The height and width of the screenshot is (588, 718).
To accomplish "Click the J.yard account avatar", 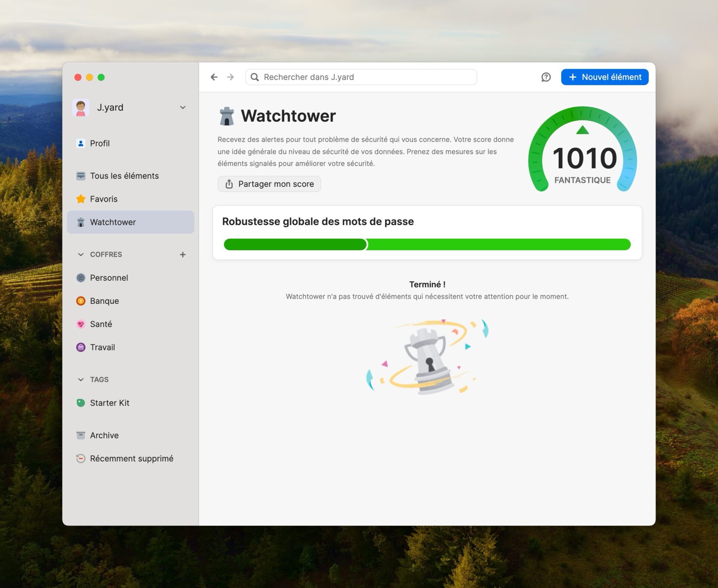I will [81, 108].
